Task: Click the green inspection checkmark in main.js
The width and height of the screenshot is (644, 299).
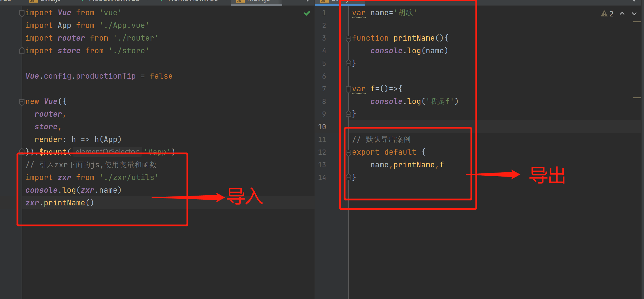Action: [307, 13]
